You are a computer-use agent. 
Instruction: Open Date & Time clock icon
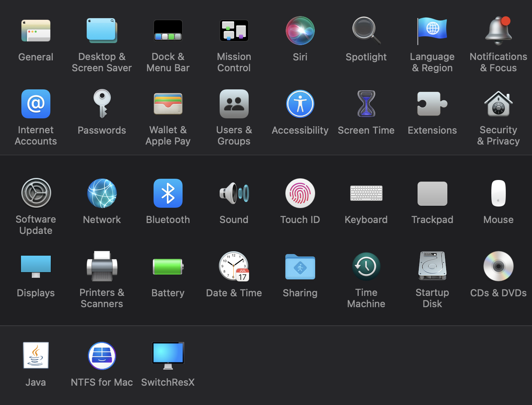[x=234, y=267]
